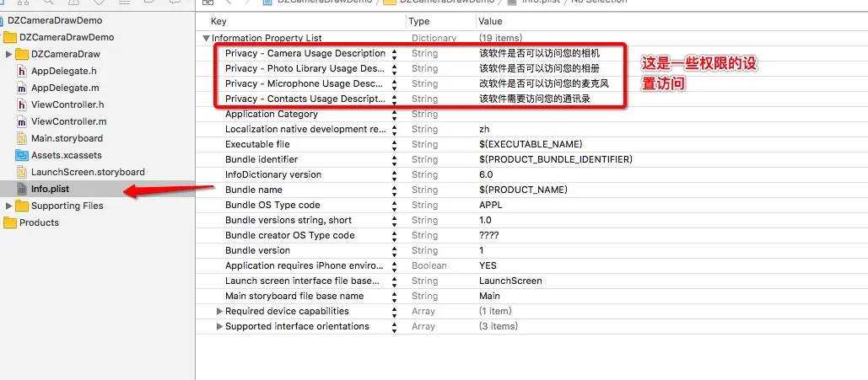
Task: Click the storyboard icon beside Main.storyboard
Action: (22, 138)
